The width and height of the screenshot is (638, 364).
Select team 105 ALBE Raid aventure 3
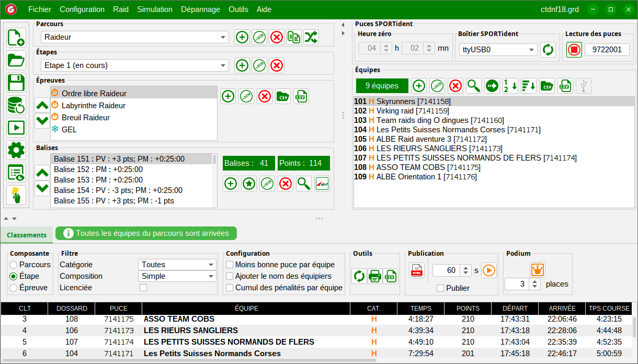420,139
